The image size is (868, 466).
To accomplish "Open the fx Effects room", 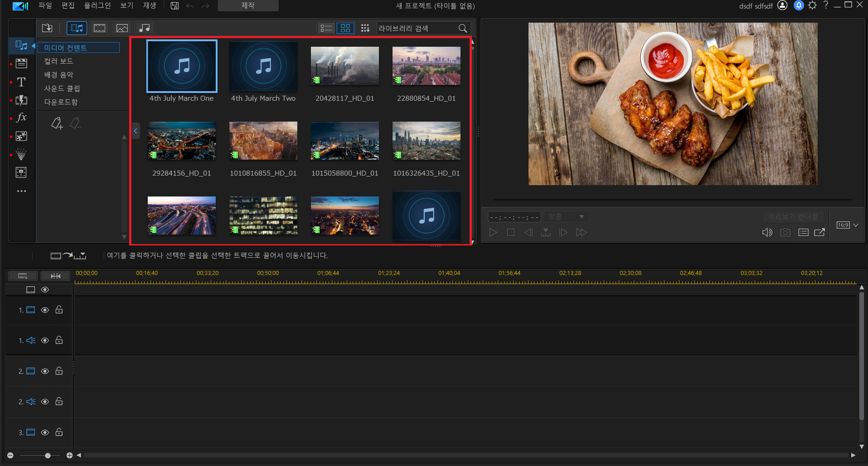I will point(21,118).
